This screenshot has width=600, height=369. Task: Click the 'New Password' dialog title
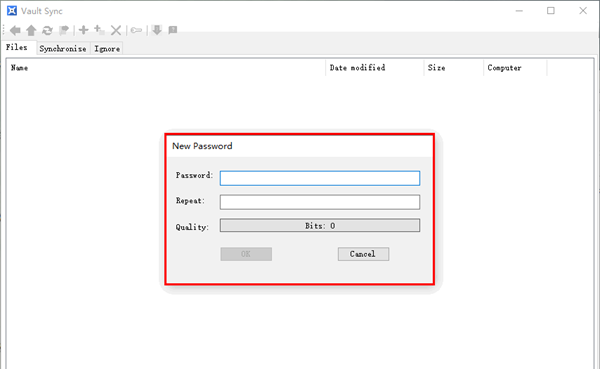point(202,146)
